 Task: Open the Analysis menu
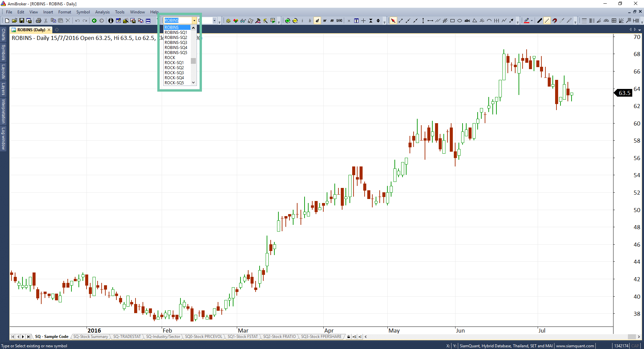click(x=102, y=12)
